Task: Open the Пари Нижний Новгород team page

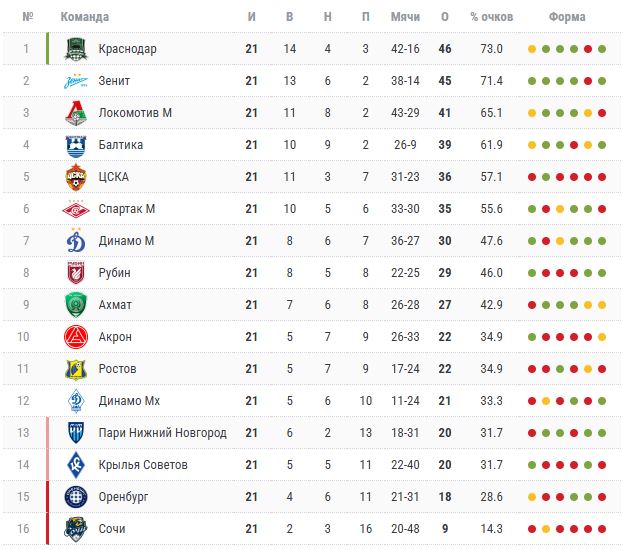Action: (162, 433)
